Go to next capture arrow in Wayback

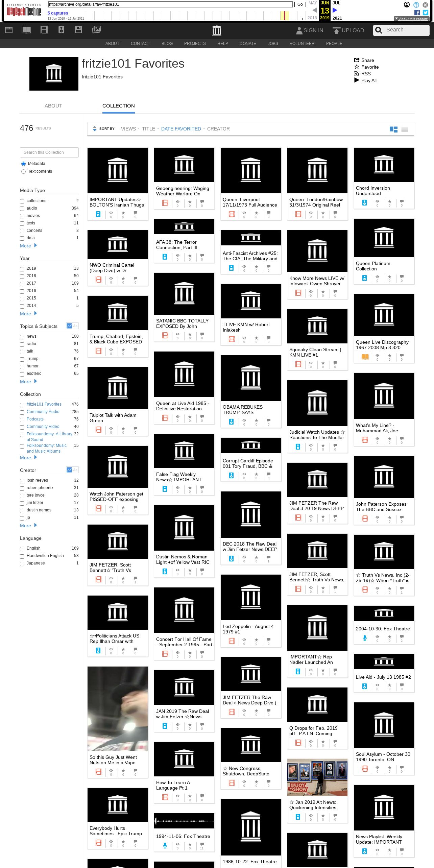pyautogui.click(x=335, y=10)
